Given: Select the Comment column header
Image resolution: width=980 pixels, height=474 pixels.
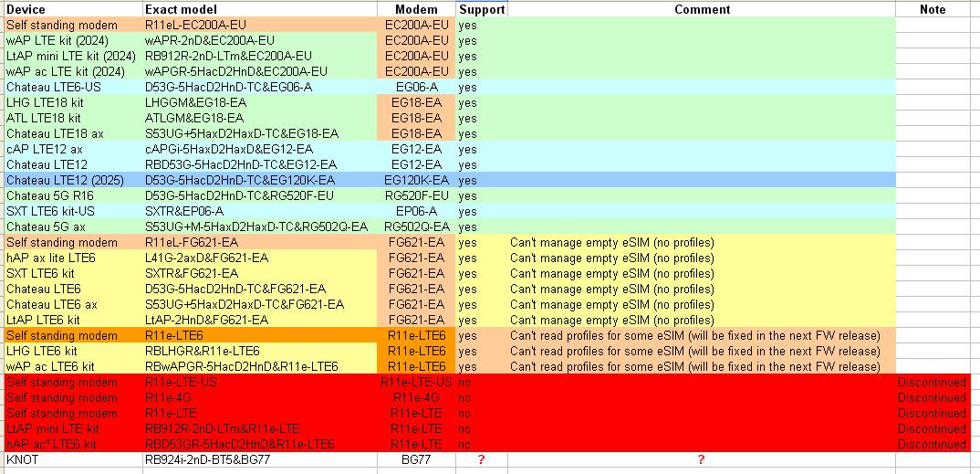Looking at the screenshot, I should [x=702, y=9].
